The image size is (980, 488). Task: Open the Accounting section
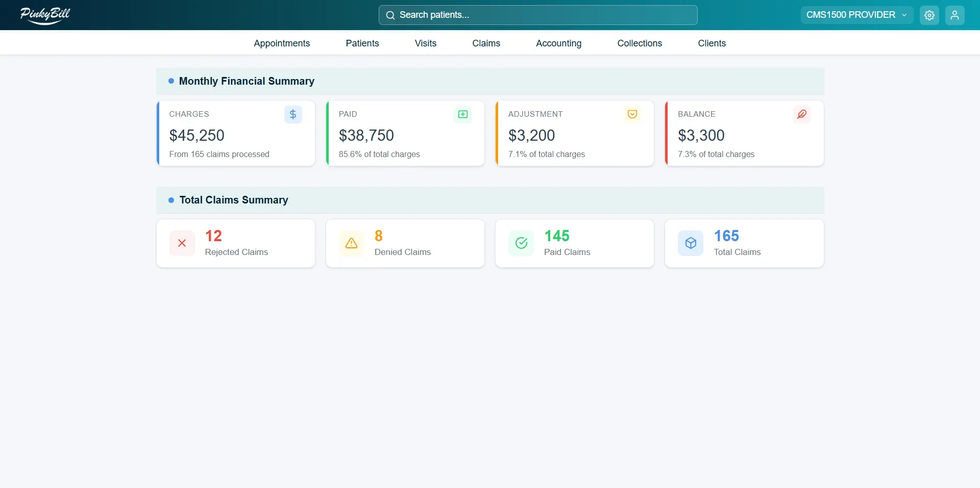(x=558, y=43)
